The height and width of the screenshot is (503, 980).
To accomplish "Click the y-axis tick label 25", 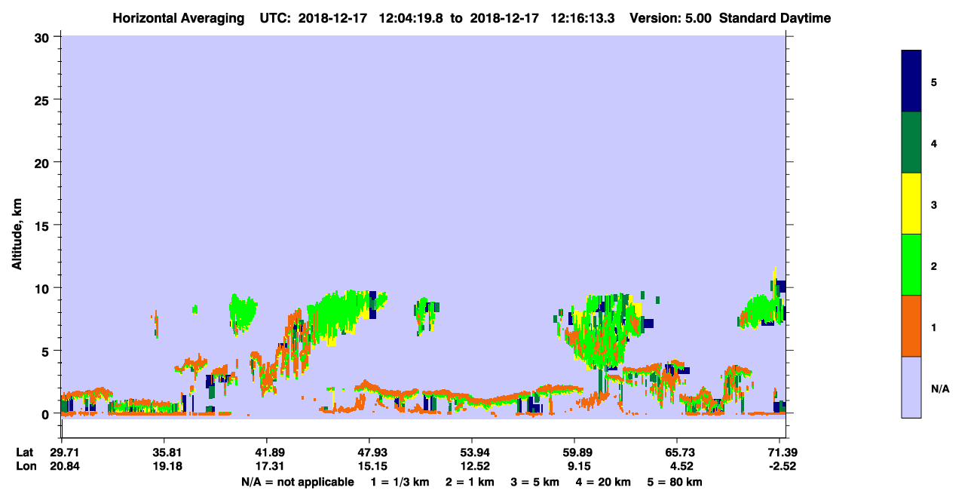I will click(43, 100).
